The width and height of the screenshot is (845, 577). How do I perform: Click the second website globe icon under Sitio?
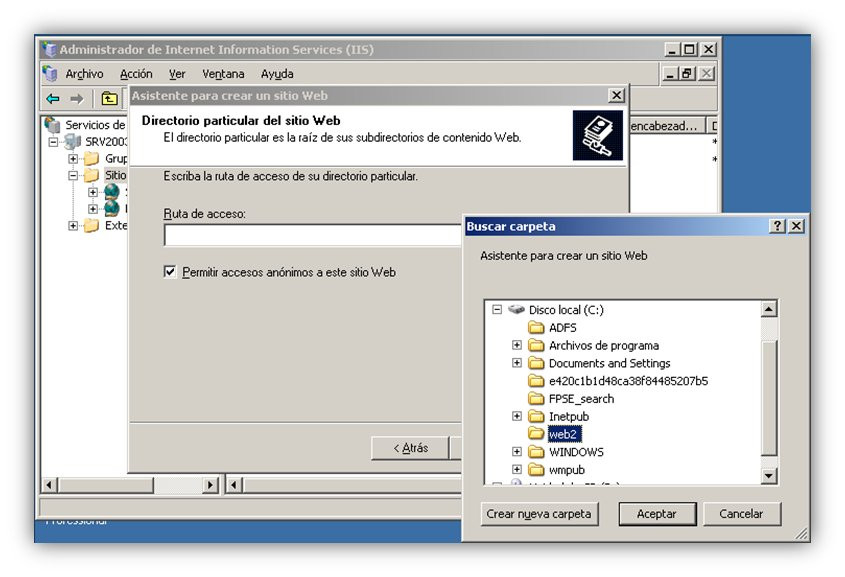click(112, 208)
